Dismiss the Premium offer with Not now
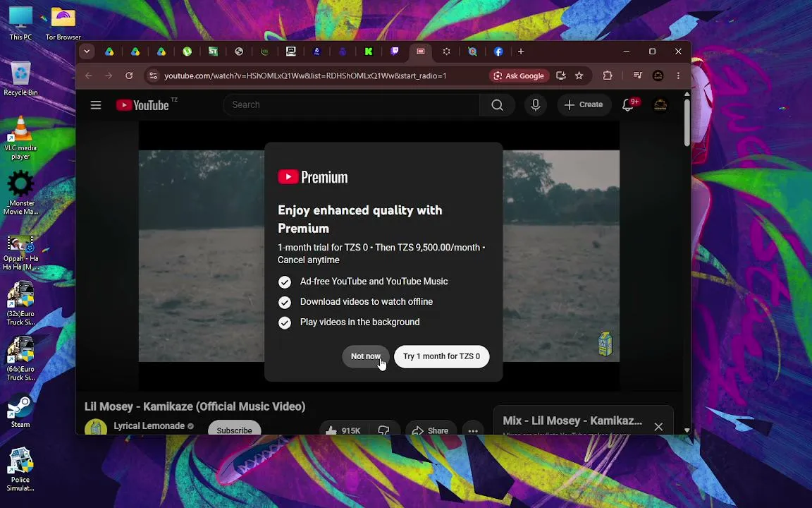The height and width of the screenshot is (508, 812). coord(366,356)
